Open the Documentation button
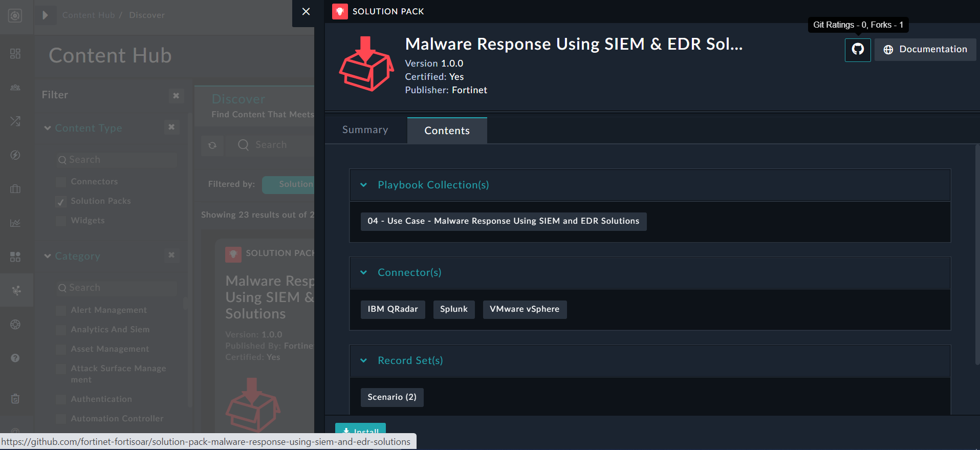Viewport: 980px width, 450px height. pos(925,50)
